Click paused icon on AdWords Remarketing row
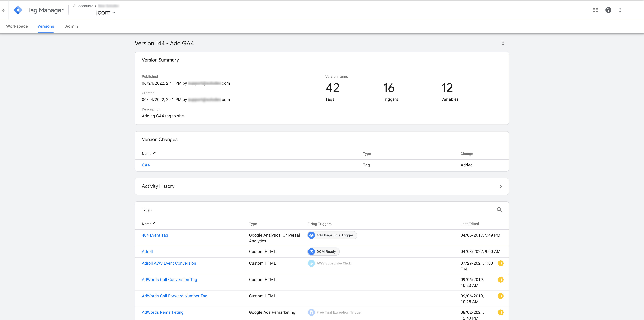The width and height of the screenshot is (644, 320). [x=501, y=313]
